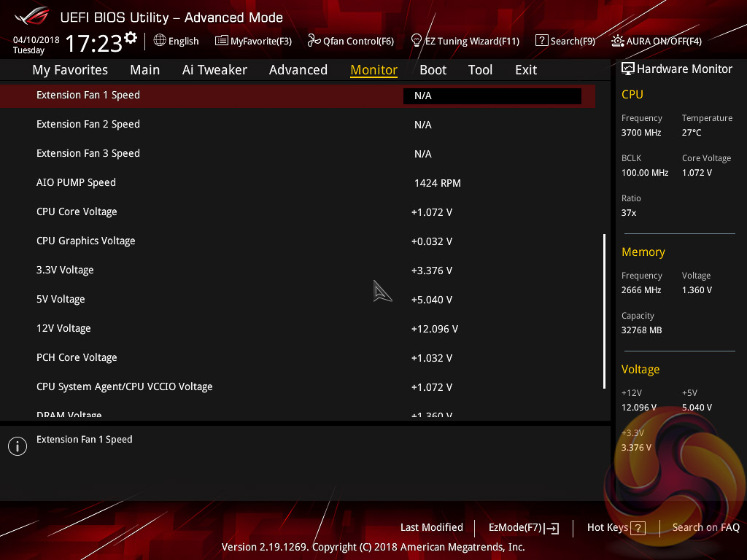Start EZ Tuning Wizard(F11)
Viewport: 747px width, 560px height.
[x=472, y=41]
